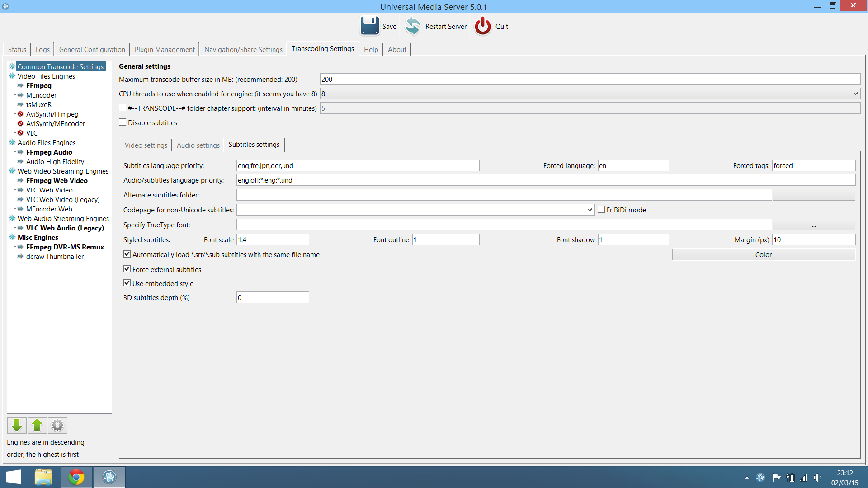The height and width of the screenshot is (488, 868).
Task: Switch to the Status tab
Action: [17, 49]
